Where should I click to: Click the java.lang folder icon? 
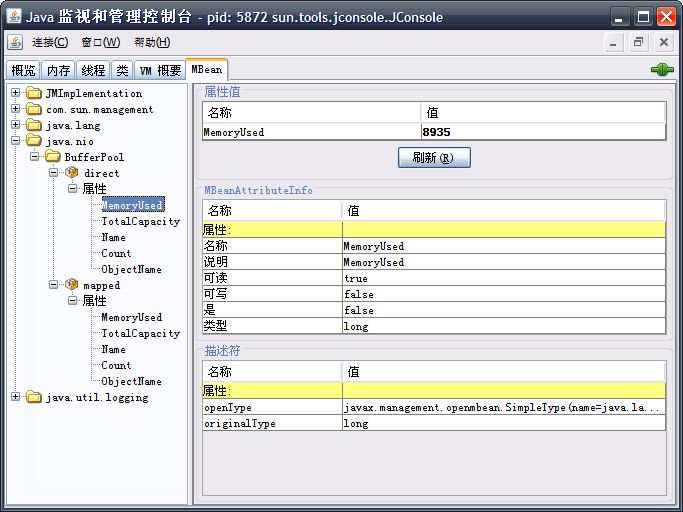pos(34,125)
